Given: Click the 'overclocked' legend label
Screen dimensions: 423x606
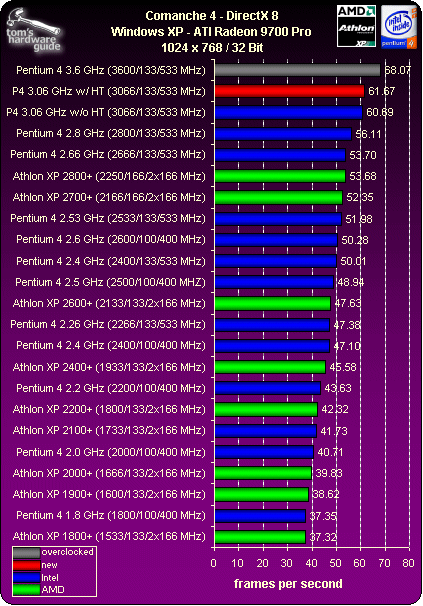Looking at the screenshot, I should 68,552.
